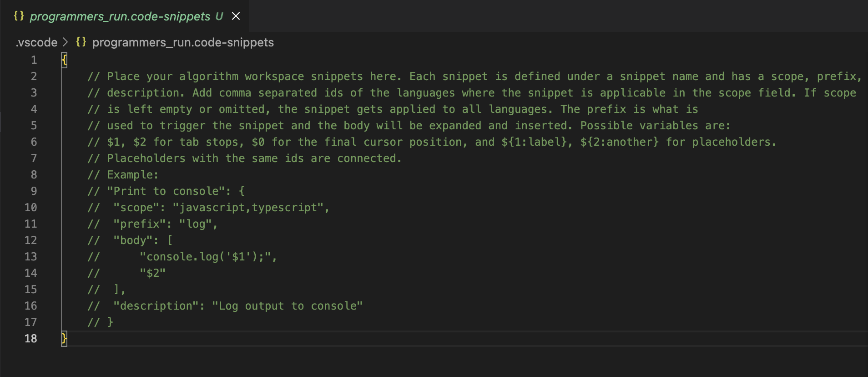Click the text '"prefix": "log",'
Screen dimensions: 868x377
(x=166, y=224)
